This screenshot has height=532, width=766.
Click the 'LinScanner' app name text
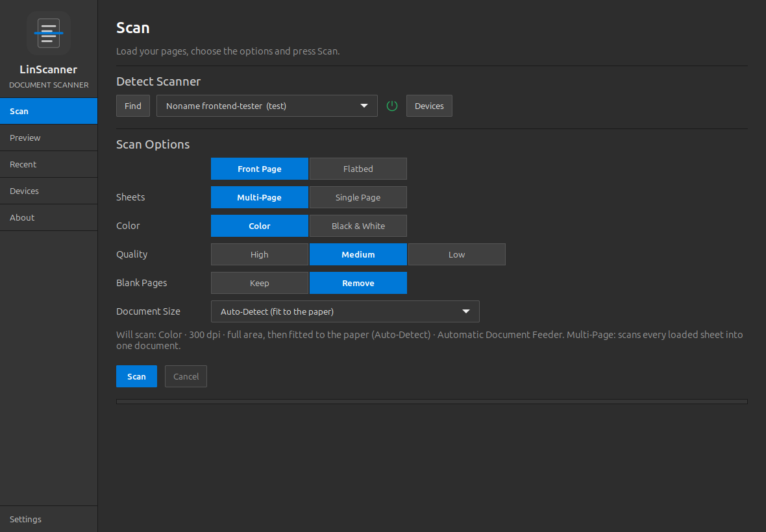49,69
